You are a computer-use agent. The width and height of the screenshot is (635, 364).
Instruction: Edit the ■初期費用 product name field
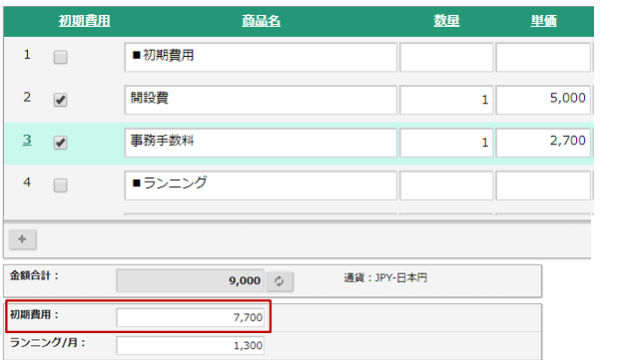click(261, 57)
